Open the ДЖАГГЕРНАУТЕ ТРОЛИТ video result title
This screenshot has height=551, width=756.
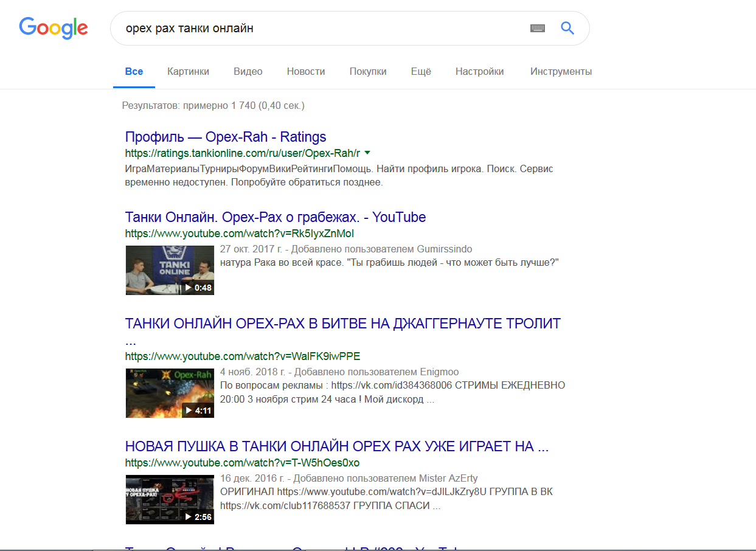click(342, 324)
